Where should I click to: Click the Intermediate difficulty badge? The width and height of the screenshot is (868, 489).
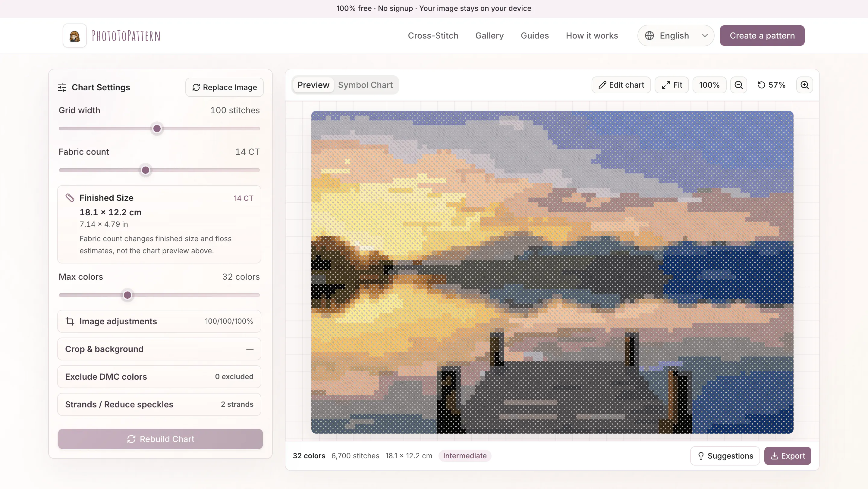click(x=465, y=456)
